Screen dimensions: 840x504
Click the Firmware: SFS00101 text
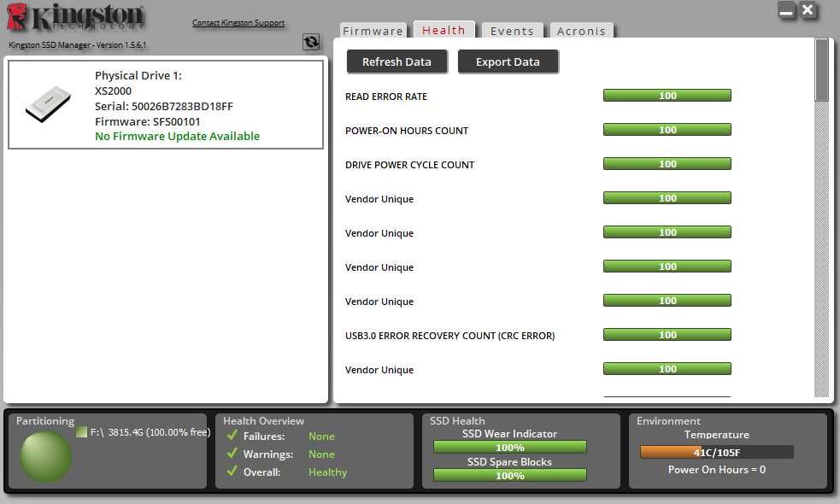pos(147,121)
